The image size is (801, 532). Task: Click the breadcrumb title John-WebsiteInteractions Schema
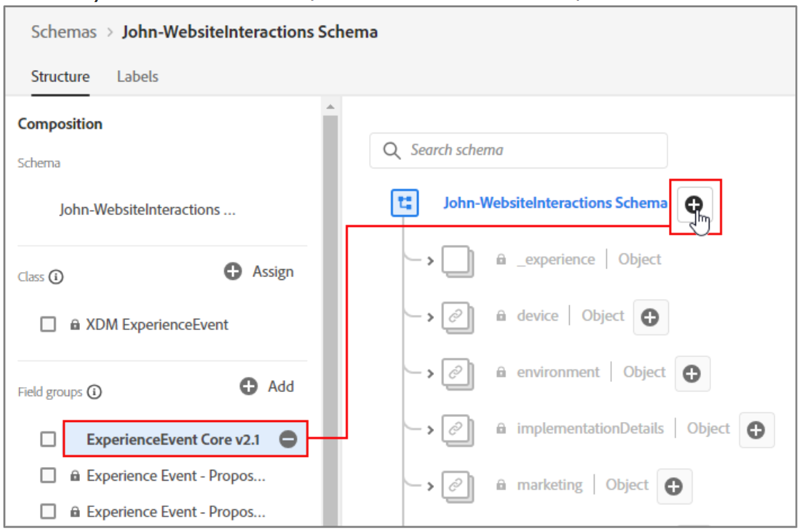[250, 31]
